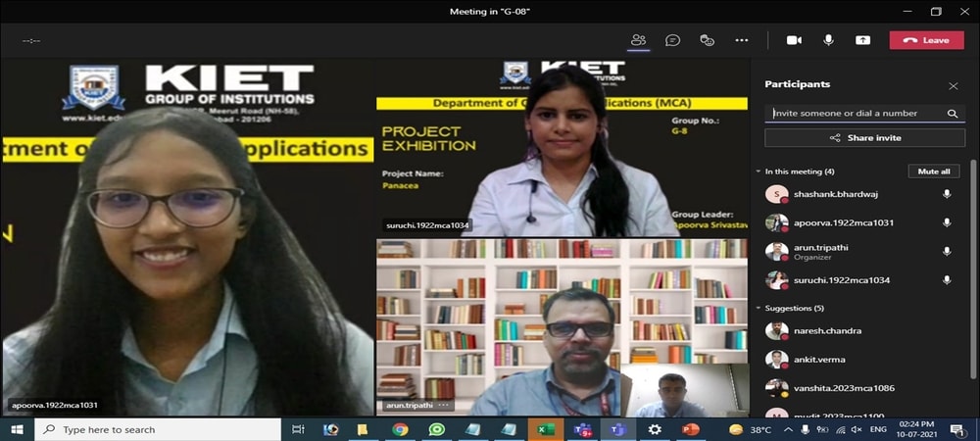Open Chrome from the taskbar
Viewport: 980px width, 441px height.
[x=400, y=429]
